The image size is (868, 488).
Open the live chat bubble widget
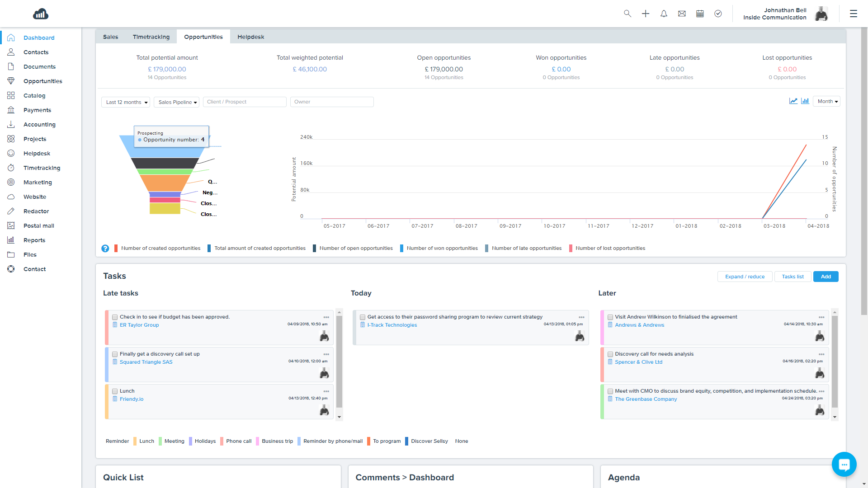point(844,464)
